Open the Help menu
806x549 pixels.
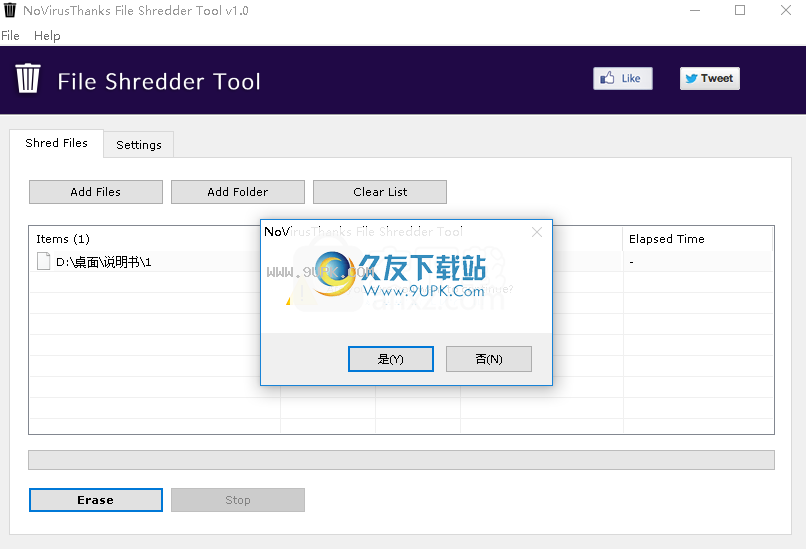[47, 35]
